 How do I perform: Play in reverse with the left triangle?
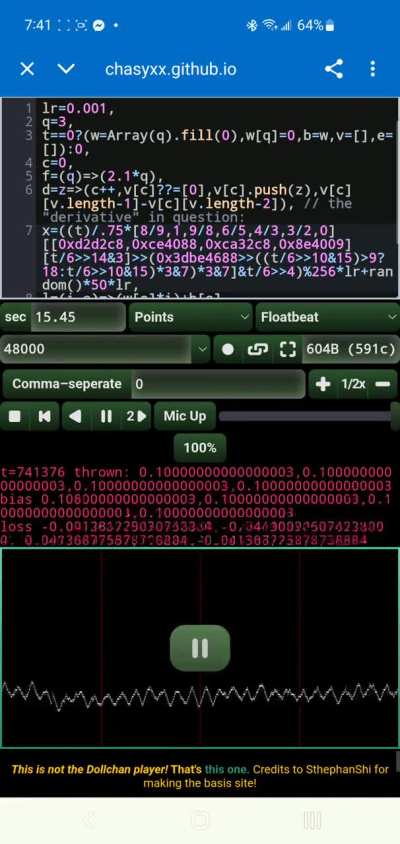(76, 416)
